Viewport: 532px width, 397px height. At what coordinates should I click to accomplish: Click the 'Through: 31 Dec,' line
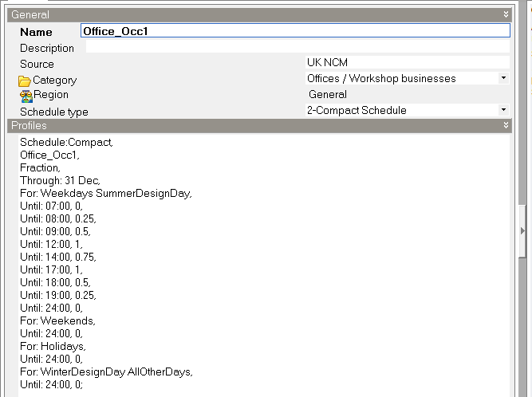(60, 180)
